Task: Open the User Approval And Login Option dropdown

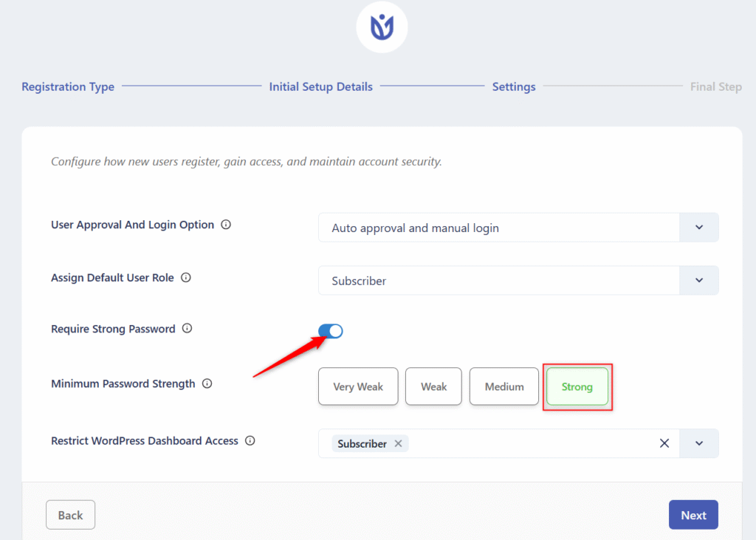Action: click(698, 228)
